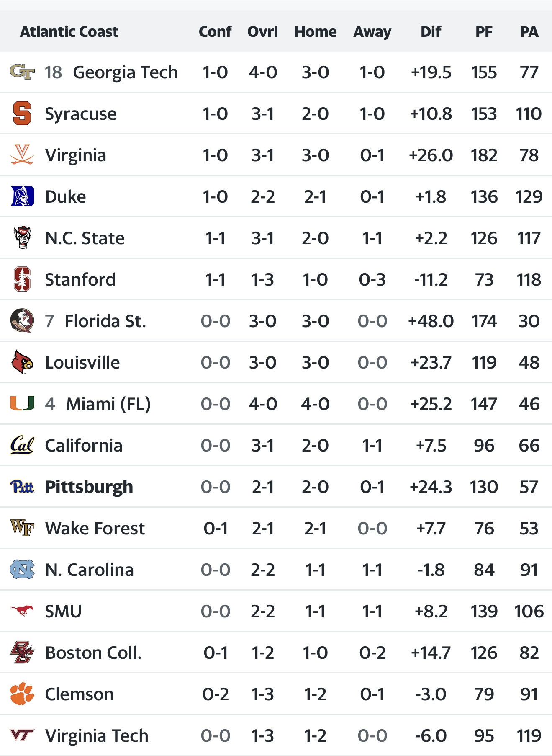552x756 pixels.
Task: Open the Pittsburgh team link
Action: point(89,487)
